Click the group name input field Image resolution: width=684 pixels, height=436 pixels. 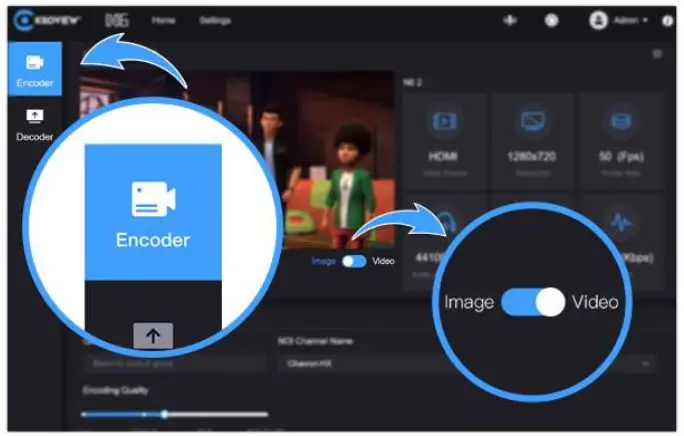tap(174, 364)
